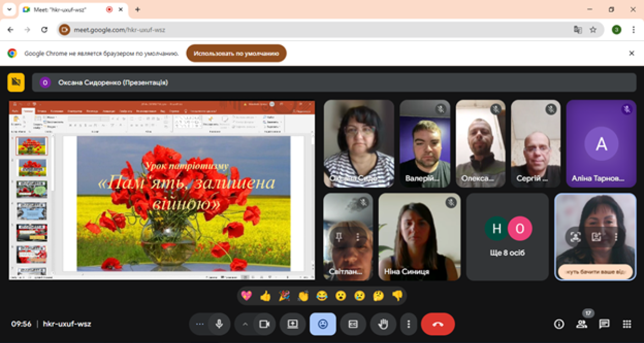Mute the microphone in the call bar
The height and width of the screenshot is (343, 644).
[219, 324]
